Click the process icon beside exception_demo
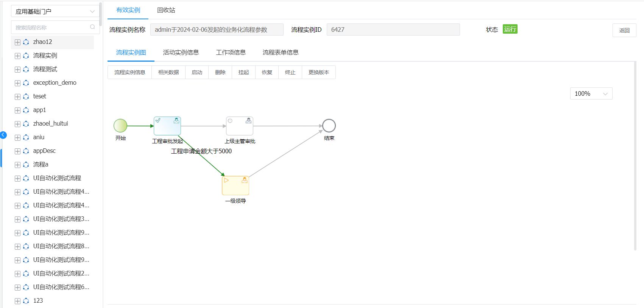The height and width of the screenshot is (308, 644). [26, 83]
